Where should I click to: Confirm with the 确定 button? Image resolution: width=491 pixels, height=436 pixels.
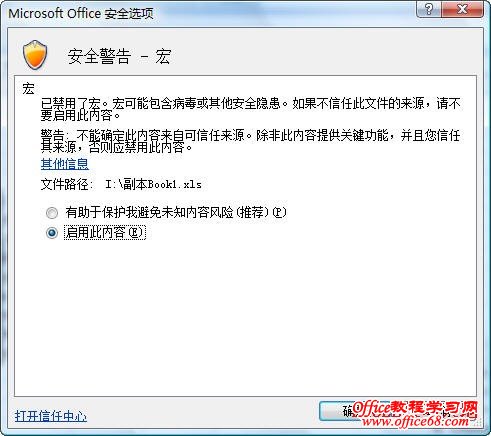[354, 411]
